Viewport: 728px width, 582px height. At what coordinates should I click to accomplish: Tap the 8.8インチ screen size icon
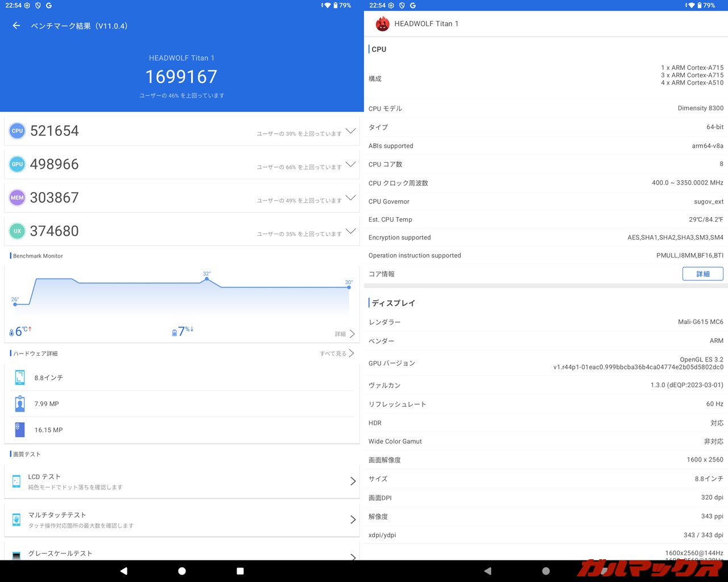click(x=20, y=377)
